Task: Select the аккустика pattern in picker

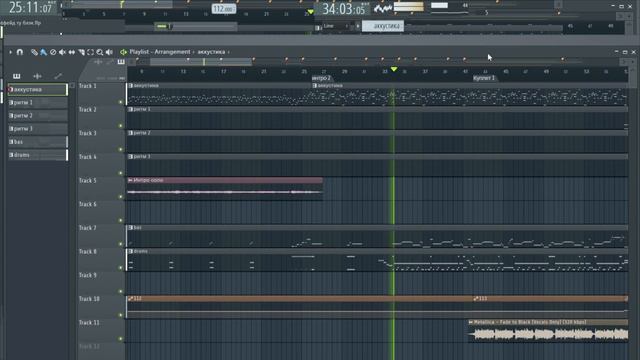Action: 38,89
